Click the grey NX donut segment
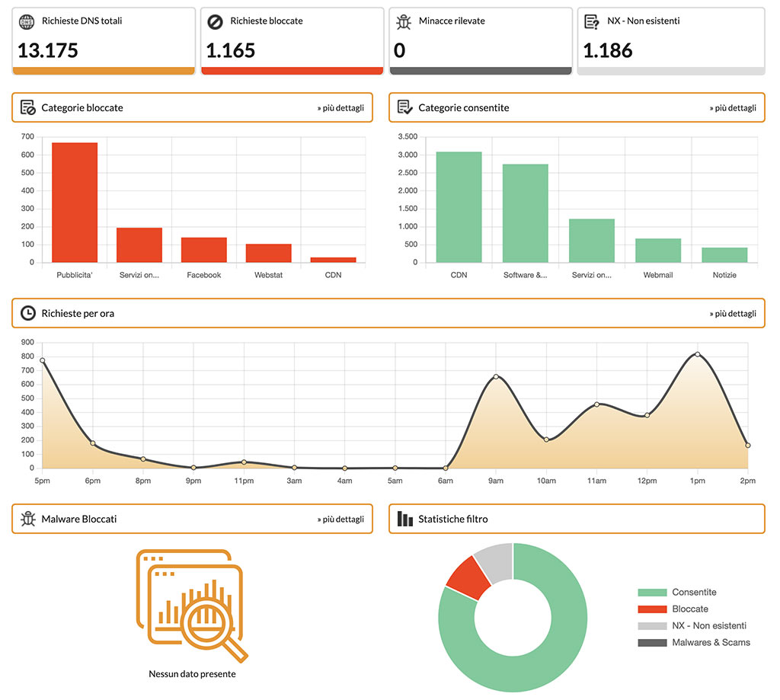Screen dimensions: 780x700 point(496,562)
